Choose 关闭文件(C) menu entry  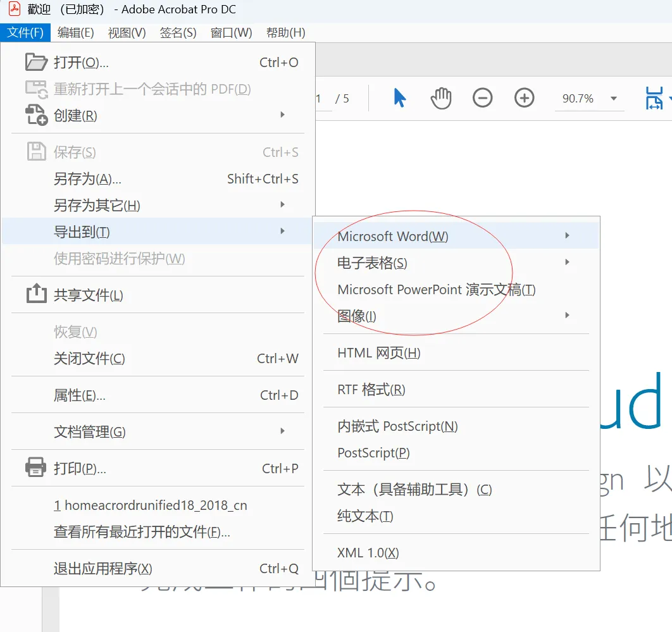pyautogui.click(x=158, y=358)
